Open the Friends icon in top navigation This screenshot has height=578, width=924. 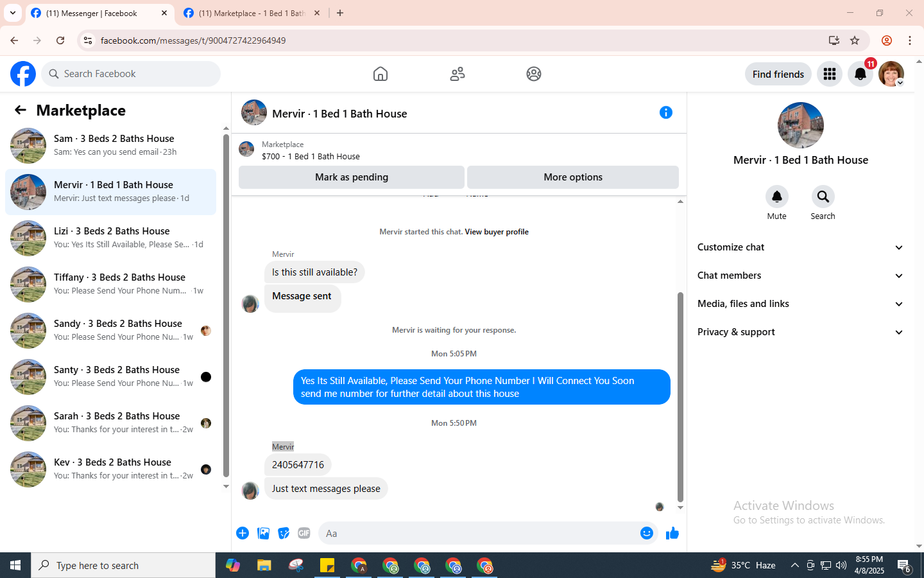click(x=458, y=74)
